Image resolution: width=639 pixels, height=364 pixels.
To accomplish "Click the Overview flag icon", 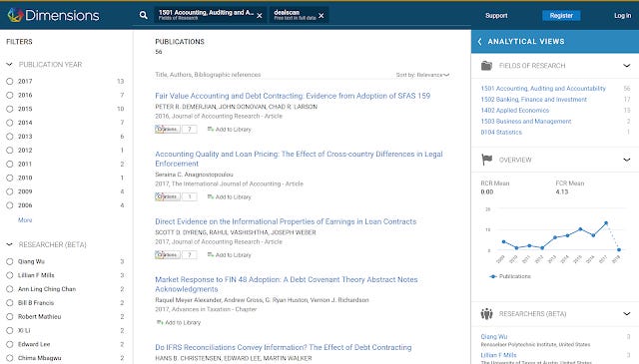I will (x=486, y=160).
